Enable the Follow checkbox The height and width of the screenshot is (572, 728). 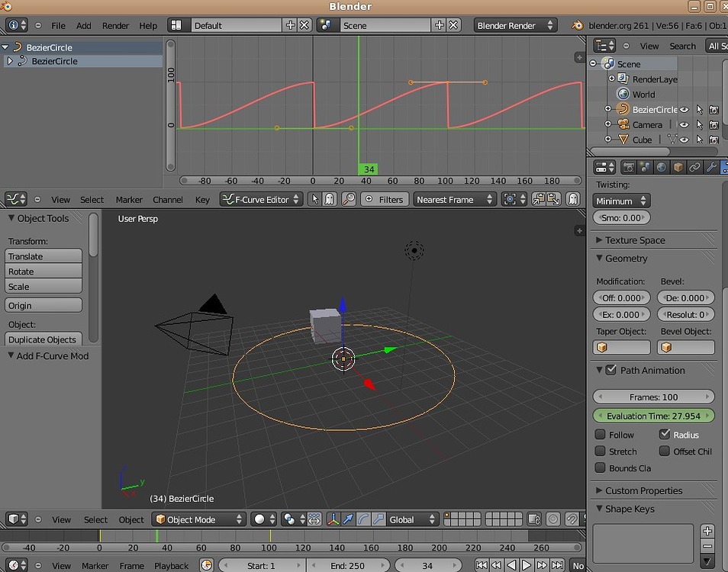tap(601, 434)
